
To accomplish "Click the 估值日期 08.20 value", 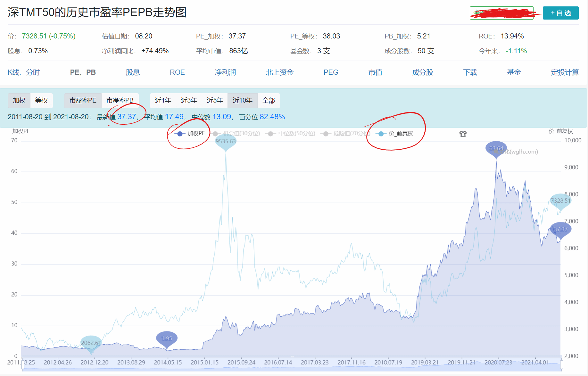I will [x=144, y=36].
